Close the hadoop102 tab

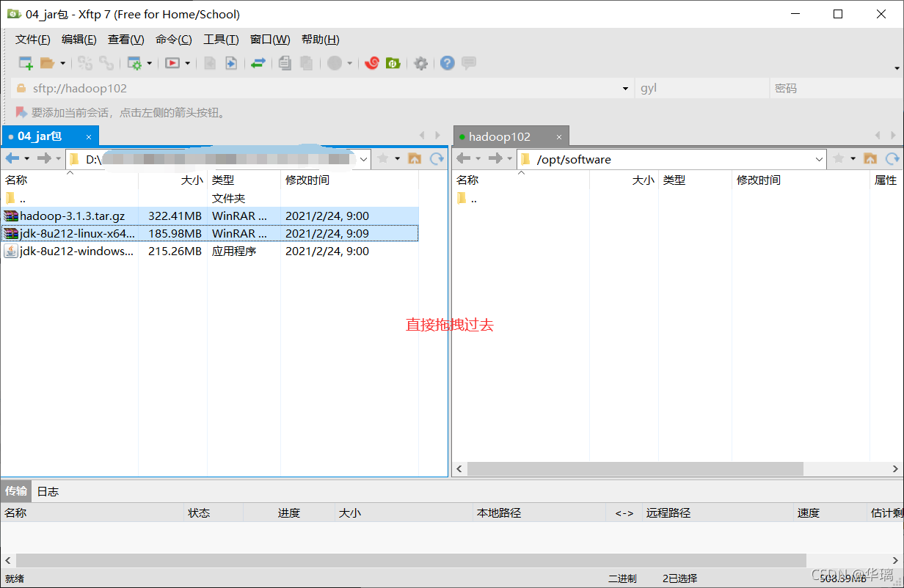[x=558, y=137]
